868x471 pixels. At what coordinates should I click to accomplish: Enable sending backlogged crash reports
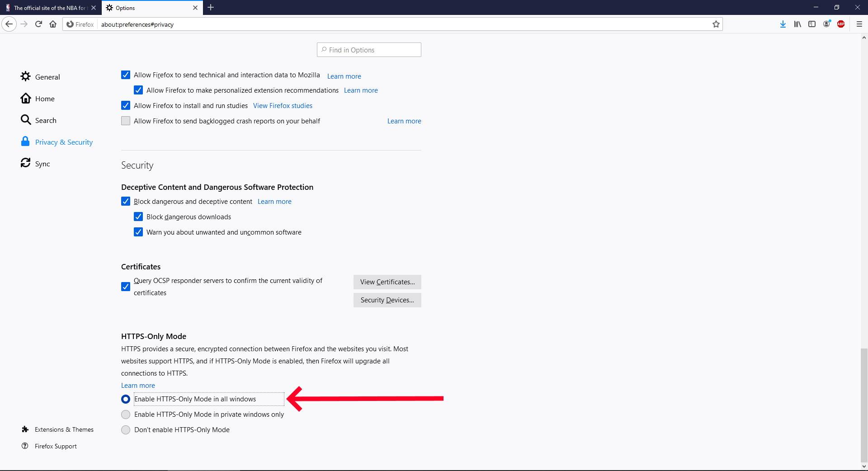pyautogui.click(x=125, y=121)
